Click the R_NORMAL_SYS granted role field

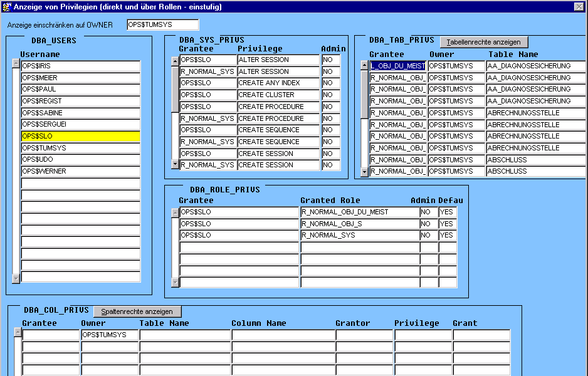[359, 236]
